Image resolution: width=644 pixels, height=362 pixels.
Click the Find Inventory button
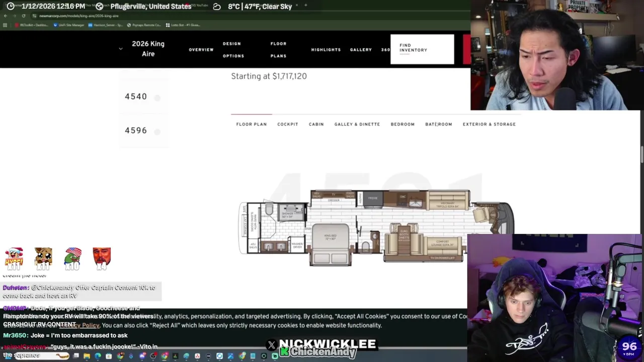[x=422, y=49]
